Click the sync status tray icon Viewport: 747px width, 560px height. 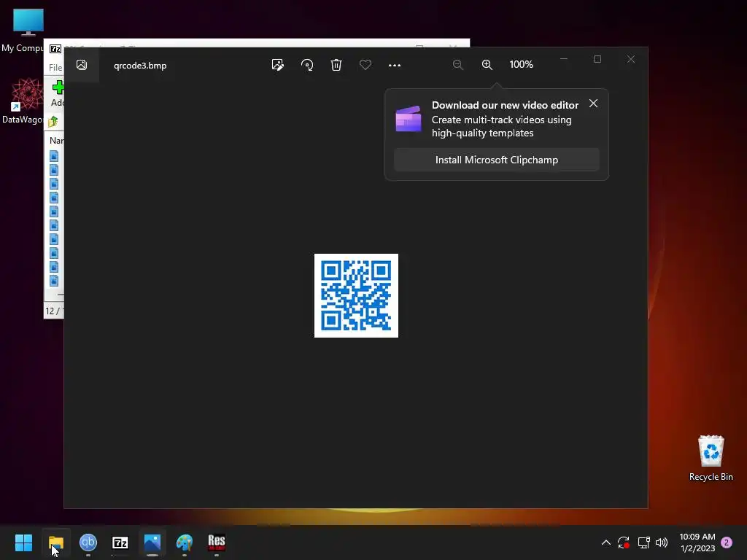624,542
